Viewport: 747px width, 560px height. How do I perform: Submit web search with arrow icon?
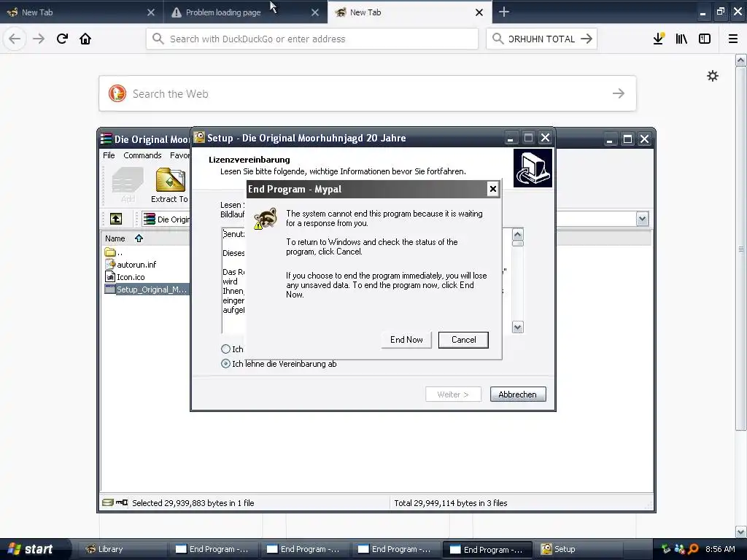(619, 93)
